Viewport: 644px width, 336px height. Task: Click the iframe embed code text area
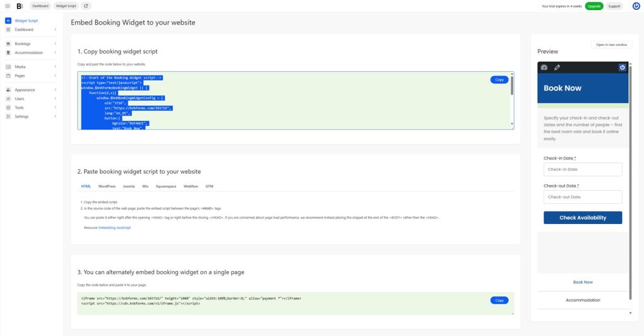point(296,303)
